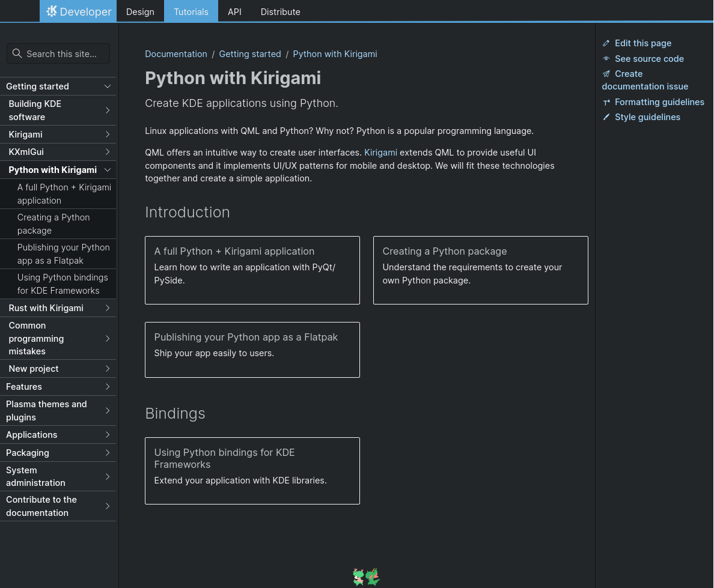
Task: Collapse the Python with Kirigami section
Action: click(108, 170)
